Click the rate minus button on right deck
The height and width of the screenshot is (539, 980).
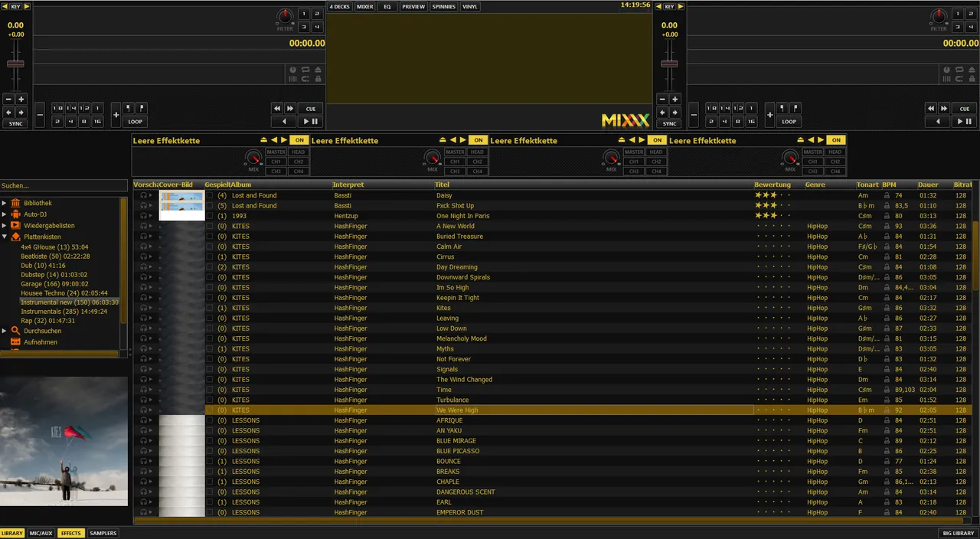662,99
